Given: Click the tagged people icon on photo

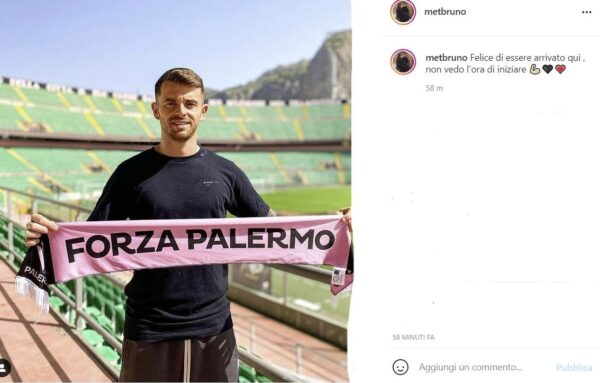Looking at the screenshot, I should click(4, 368).
